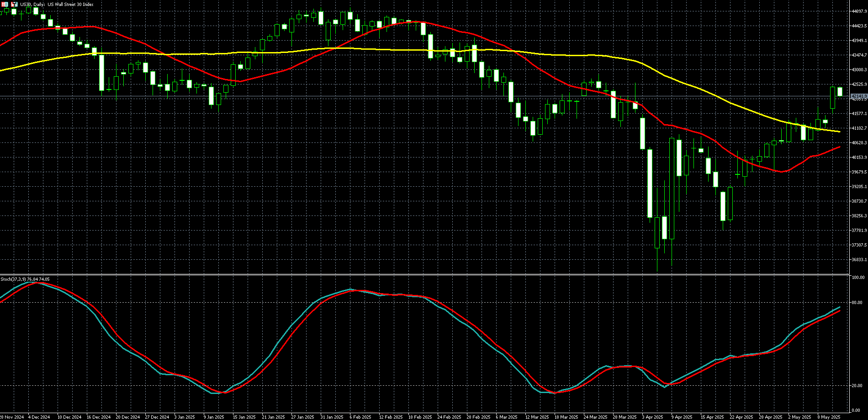The width and height of the screenshot is (868, 420).
Task: Click the 100.00 level on stochastic scale
Action: click(858, 278)
